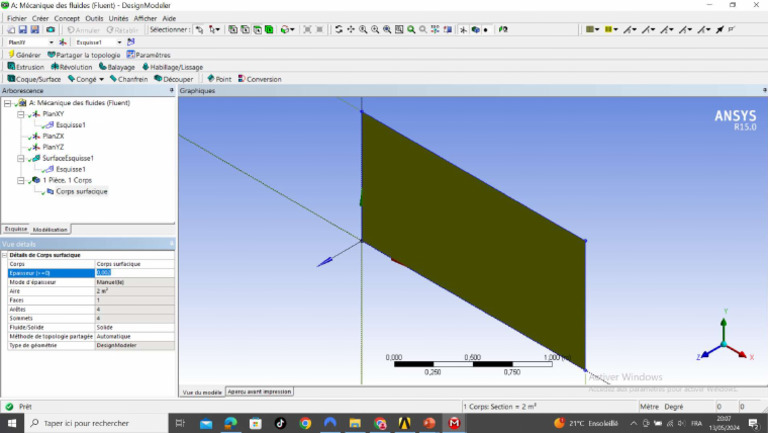Toggle Display Points black dot icon
768x433 pixels.
click(x=486, y=30)
